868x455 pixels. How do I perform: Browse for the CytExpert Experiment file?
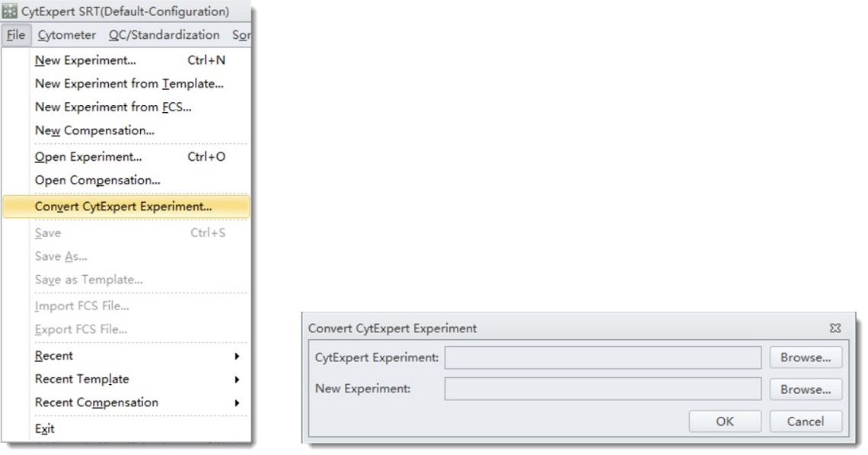click(x=806, y=357)
